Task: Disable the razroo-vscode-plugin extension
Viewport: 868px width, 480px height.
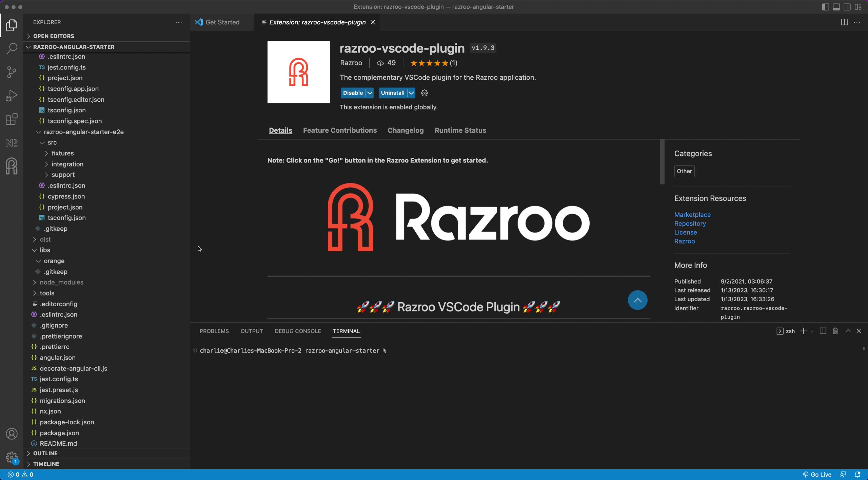Action: click(353, 93)
